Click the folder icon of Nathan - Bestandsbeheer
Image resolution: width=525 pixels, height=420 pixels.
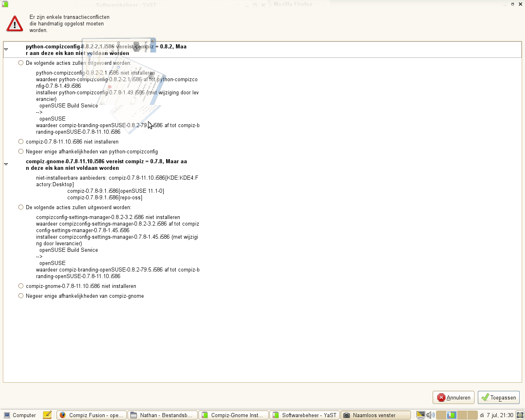(x=133, y=415)
